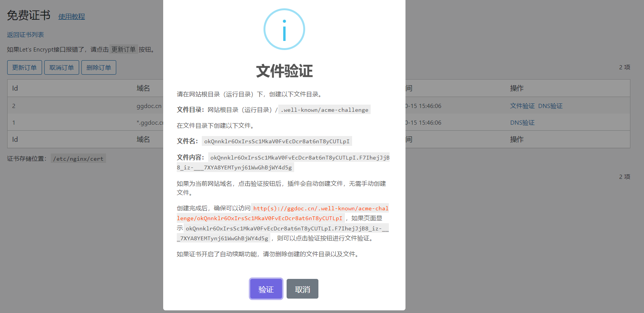Image resolution: width=644 pixels, height=313 pixels.
Task: Click the 取消订单 button
Action: point(62,67)
